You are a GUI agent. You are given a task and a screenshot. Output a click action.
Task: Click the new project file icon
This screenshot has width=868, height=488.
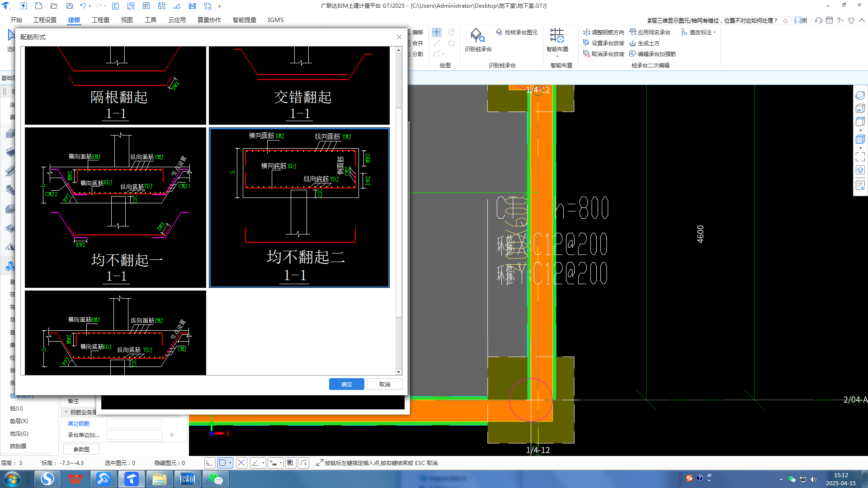[38, 6]
